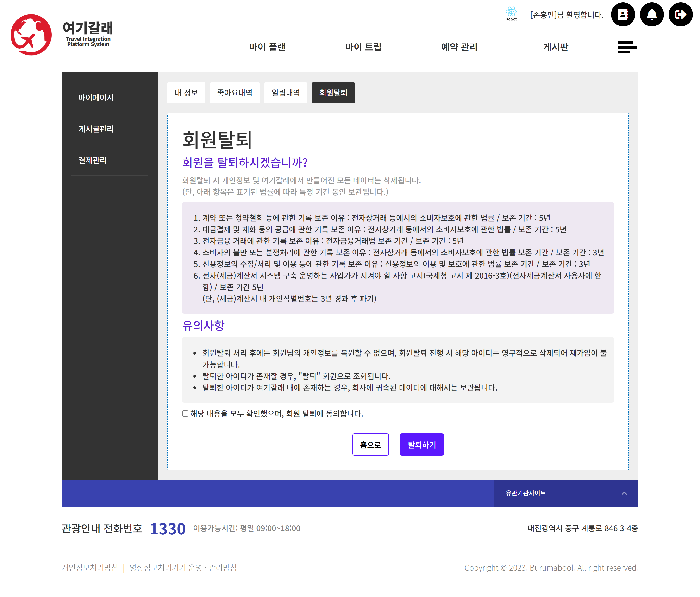
Task: Open the 게시판 menu
Action: [556, 47]
